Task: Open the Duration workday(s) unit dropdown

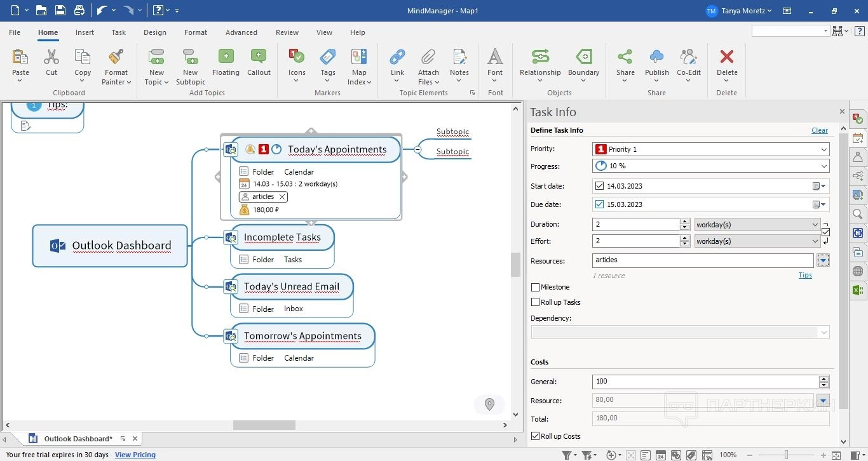Action: [x=815, y=224]
